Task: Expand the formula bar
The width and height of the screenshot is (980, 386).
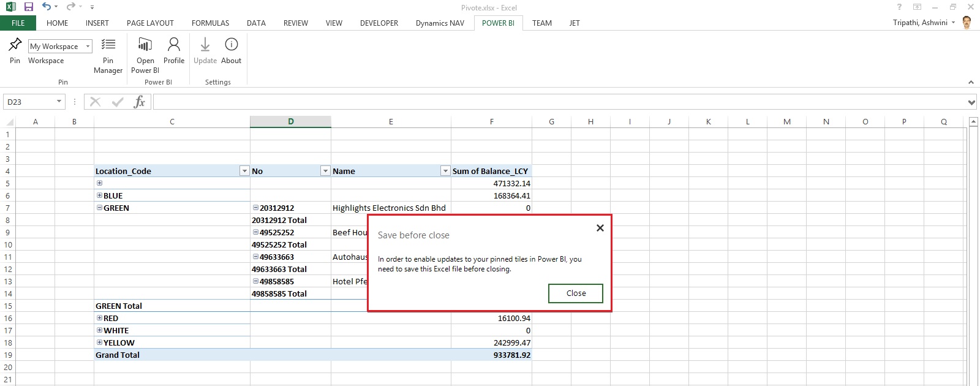Action: (x=971, y=102)
